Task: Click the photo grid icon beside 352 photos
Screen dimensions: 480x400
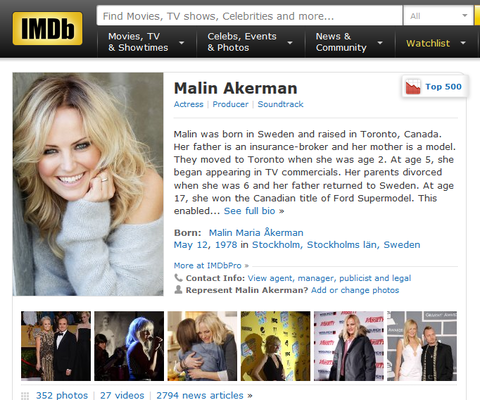Action: click(25, 396)
